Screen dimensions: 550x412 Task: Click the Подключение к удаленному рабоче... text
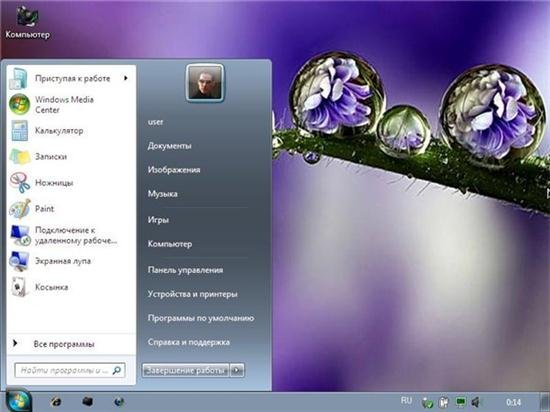[x=76, y=235]
